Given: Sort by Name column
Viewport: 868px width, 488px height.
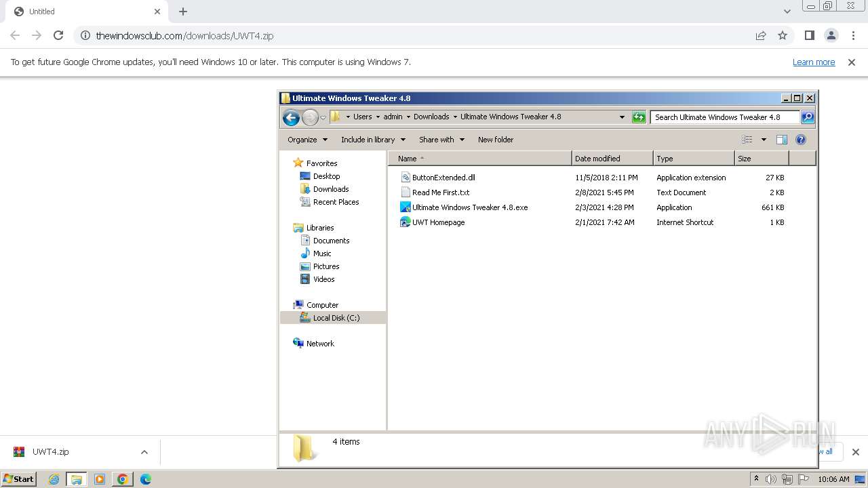Looking at the screenshot, I should [x=480, y=159].
